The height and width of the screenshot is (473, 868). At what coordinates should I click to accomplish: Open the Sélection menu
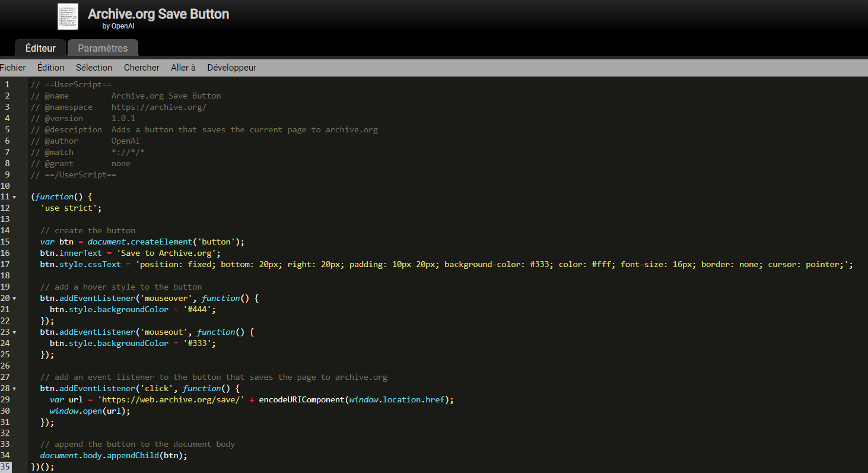point(94,68)
